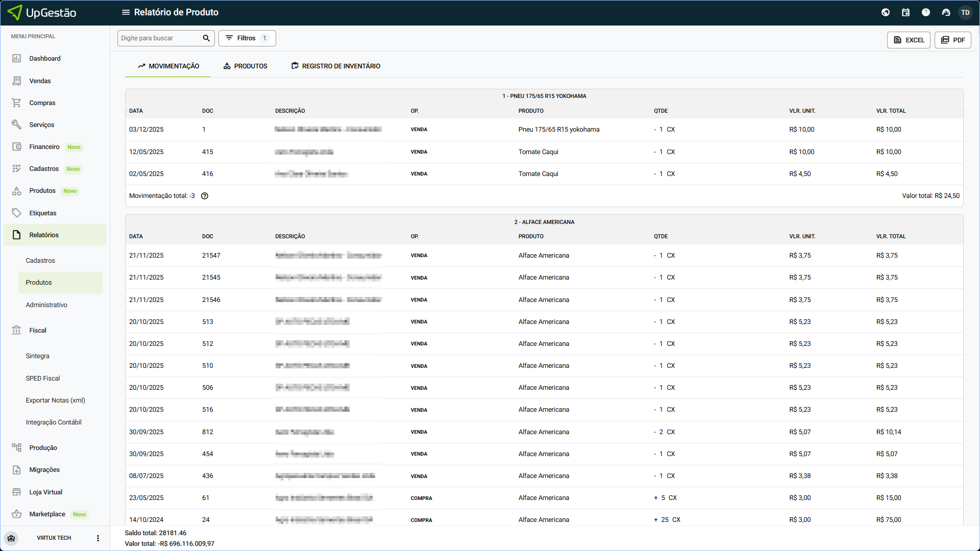Click the info icon beside Movimentação total
Image resolution: width=980 pixels, height=551 pixels.
(x=205, y=196)
